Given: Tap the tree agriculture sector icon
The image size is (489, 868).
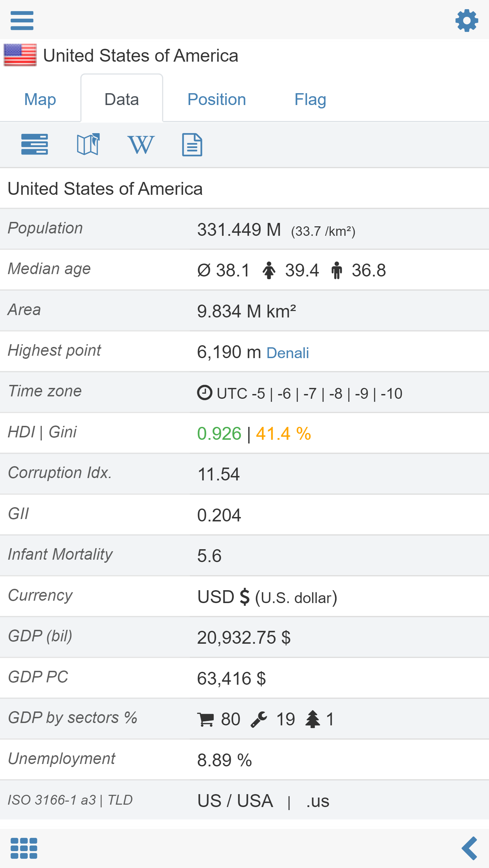Looking at the screenshot, I should (312, 719).
